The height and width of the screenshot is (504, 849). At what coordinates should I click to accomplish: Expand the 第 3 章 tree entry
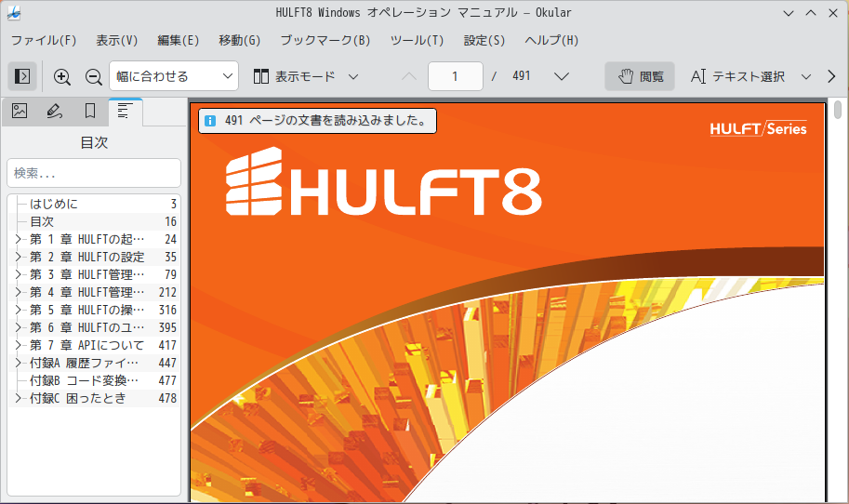coord(18,274)
